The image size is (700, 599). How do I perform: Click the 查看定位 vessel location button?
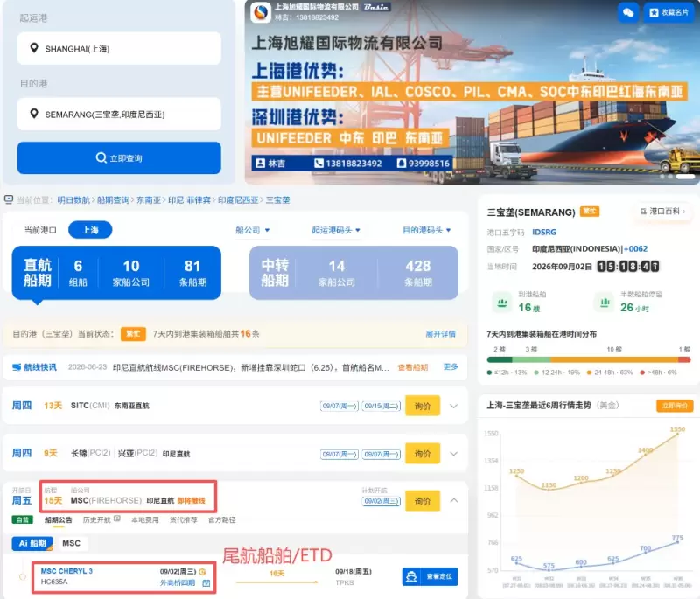click(x=430, y=576)
